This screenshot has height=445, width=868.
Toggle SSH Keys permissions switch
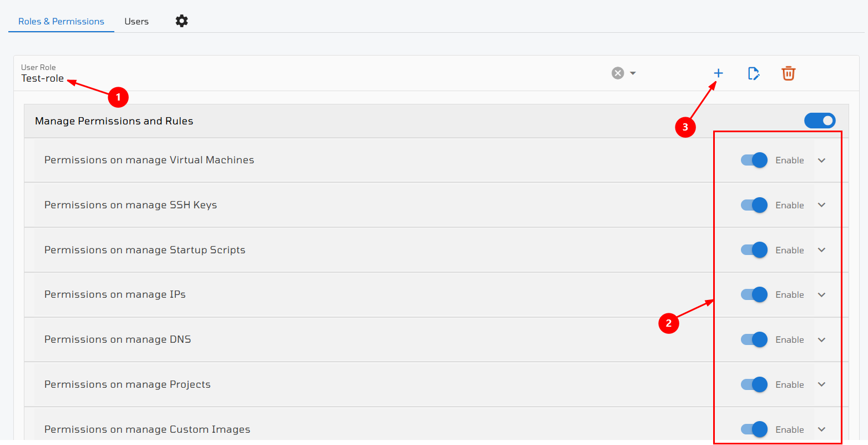point(754,205)
